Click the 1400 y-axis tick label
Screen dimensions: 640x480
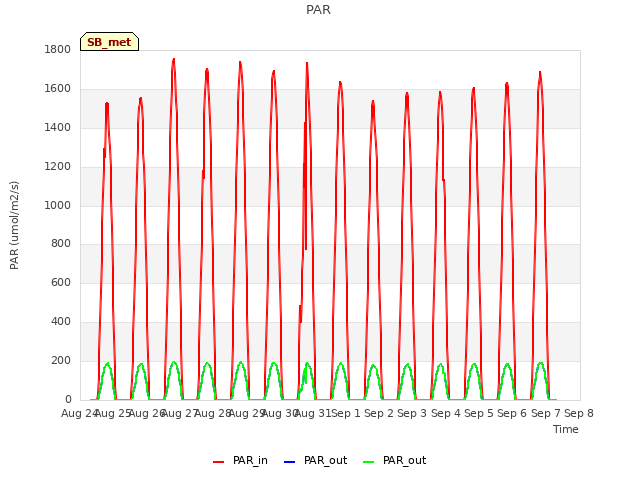[58, 128]
